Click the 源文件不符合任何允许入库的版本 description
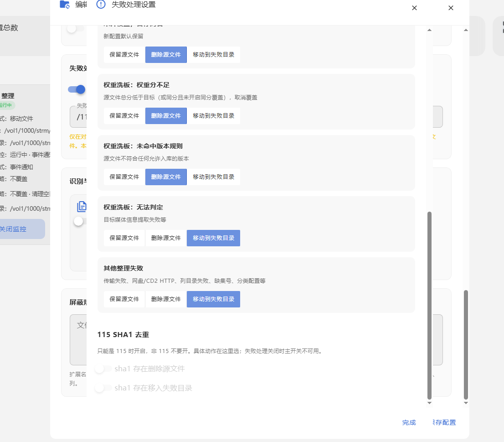Image resolution: width=504 pixels, height=442 pixels. coord(146,159)
